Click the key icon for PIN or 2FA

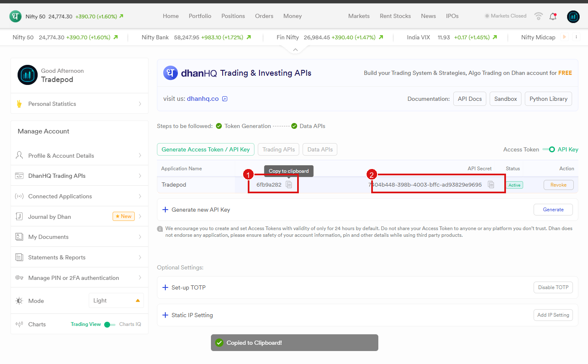[x=19, y=278]
